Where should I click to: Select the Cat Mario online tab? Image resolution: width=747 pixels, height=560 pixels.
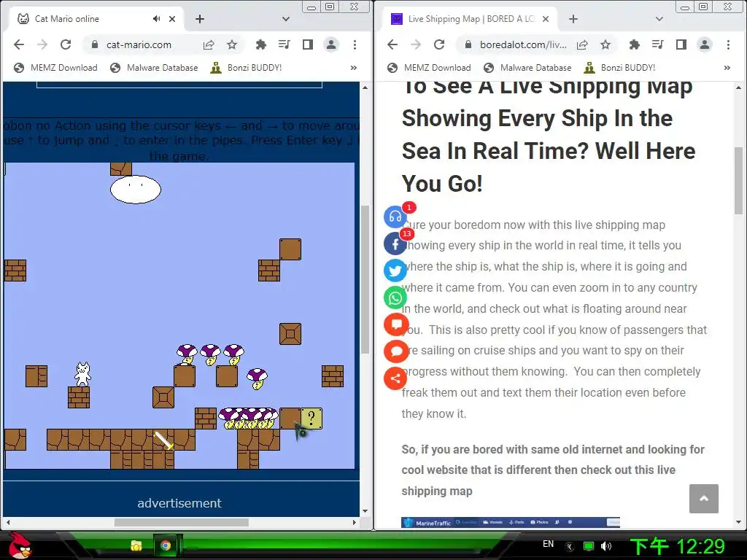pyautogui.click(x=96, y=19)
